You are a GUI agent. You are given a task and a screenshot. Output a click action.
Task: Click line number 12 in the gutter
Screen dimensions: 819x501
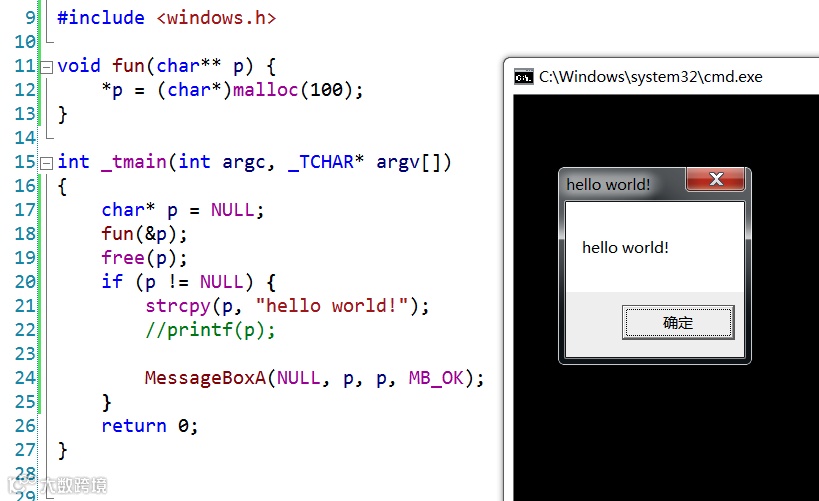click(25, 90)
